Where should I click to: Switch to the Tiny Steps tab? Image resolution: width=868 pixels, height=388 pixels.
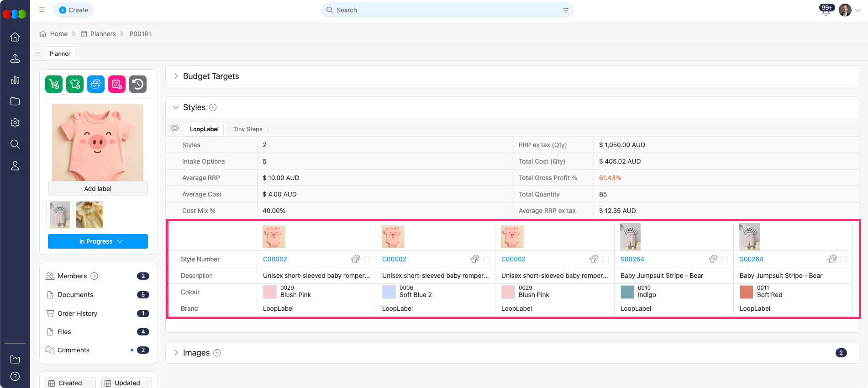click(247, 129)
